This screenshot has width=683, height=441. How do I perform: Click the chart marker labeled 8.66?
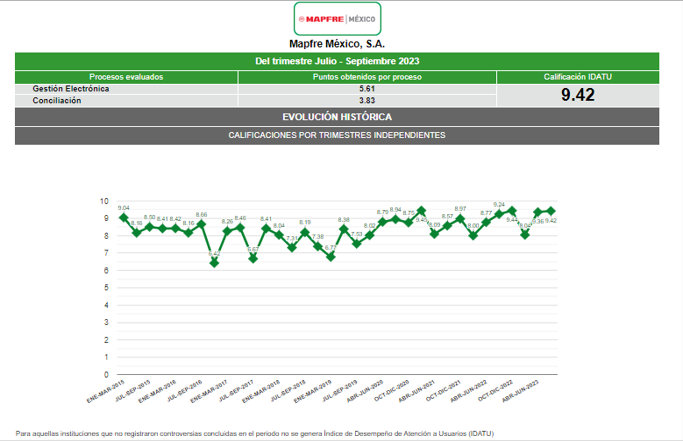coord(201,224)
